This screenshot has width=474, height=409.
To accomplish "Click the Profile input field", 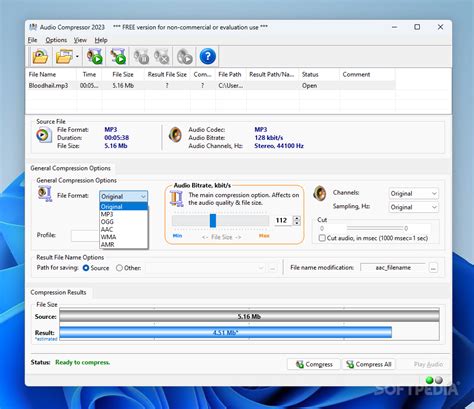I will pos(85,236).
